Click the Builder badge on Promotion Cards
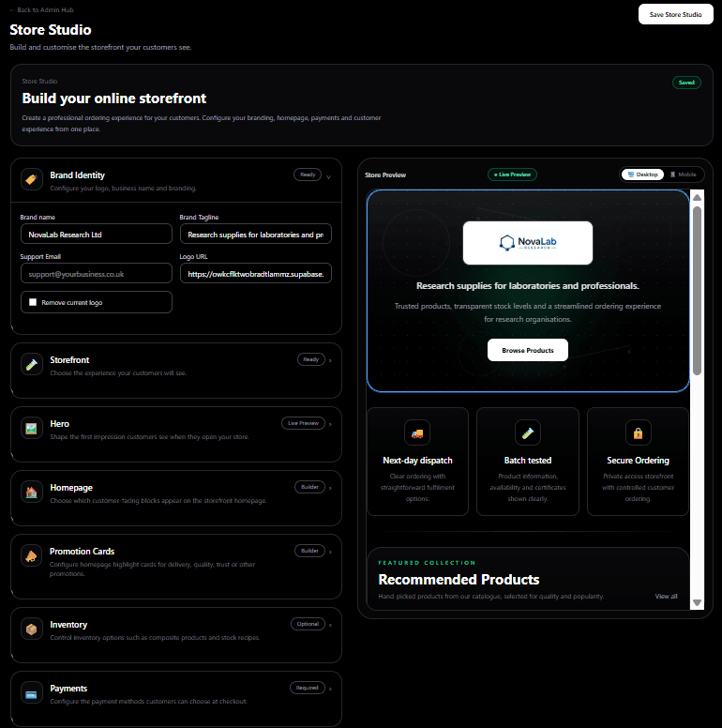 click(x=309, y=551)
